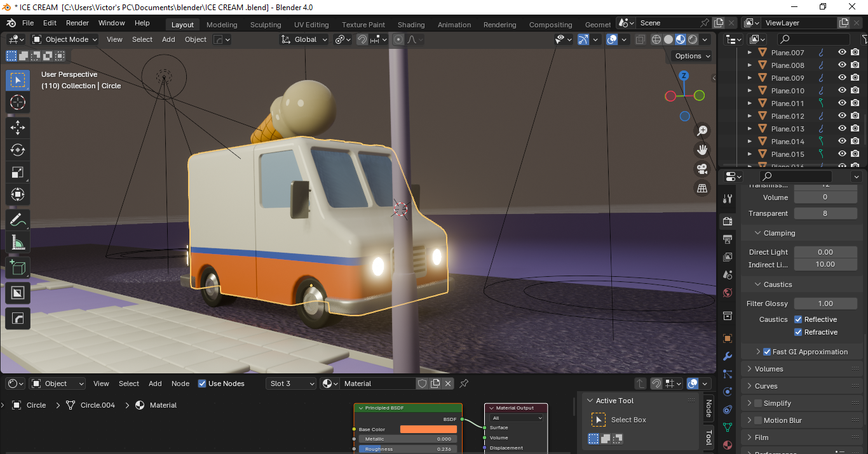Switch perspective/orthographic grid gizmo
Viewport: 868px width, 454px height.
click(702, 188)
